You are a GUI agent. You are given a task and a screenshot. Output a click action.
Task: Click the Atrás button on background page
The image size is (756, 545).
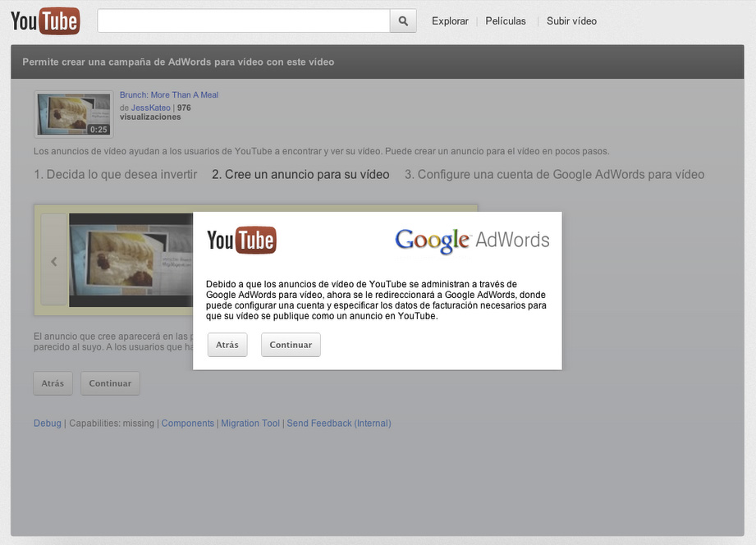point(53,383)
